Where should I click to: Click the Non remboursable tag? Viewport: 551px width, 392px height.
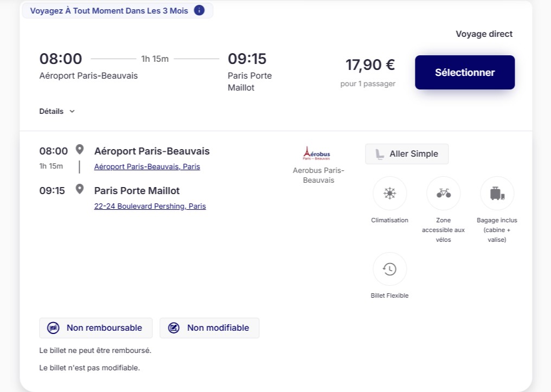[96, 328]
